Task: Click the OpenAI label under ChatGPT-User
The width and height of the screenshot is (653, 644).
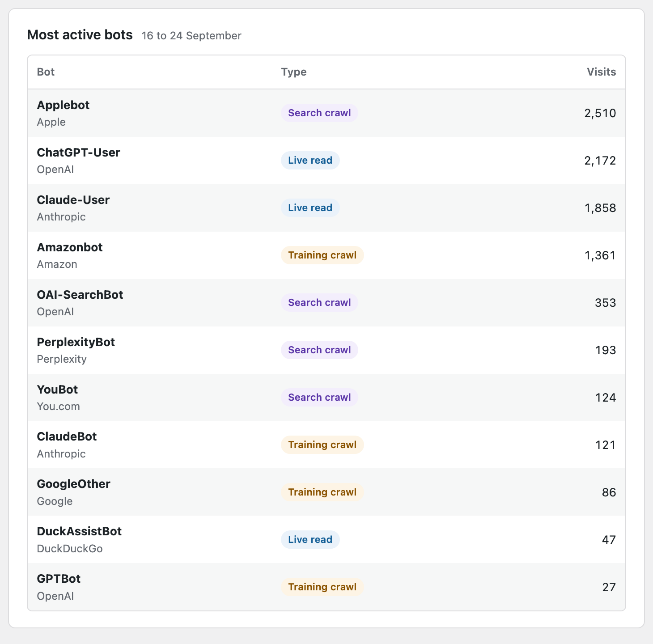Action: point(55,169)
